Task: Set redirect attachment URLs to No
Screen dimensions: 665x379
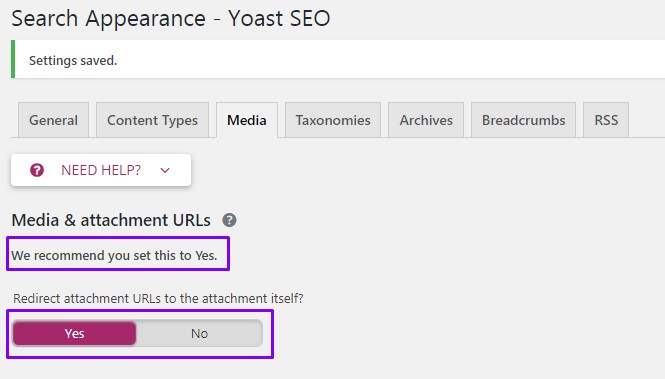Action: pos(199,333)
